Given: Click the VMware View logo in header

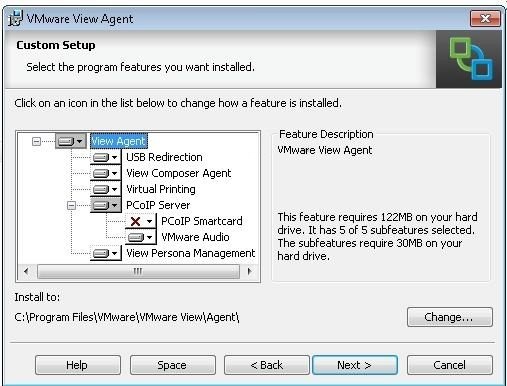Looking at the screenshot, I should point(469,59).
